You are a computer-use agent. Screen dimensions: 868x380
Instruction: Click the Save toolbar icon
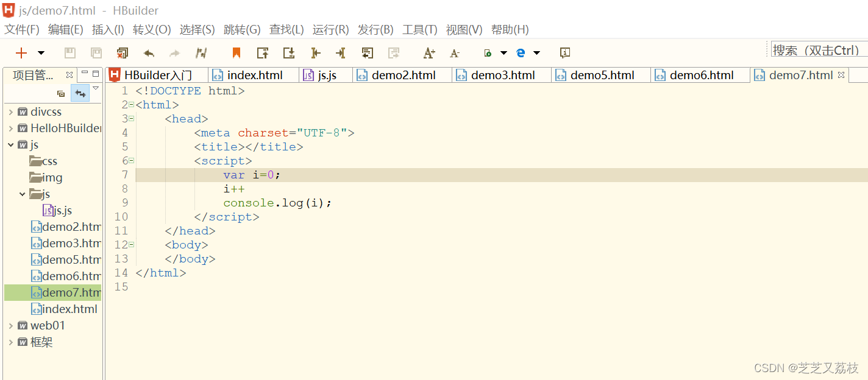coord(70,53)
